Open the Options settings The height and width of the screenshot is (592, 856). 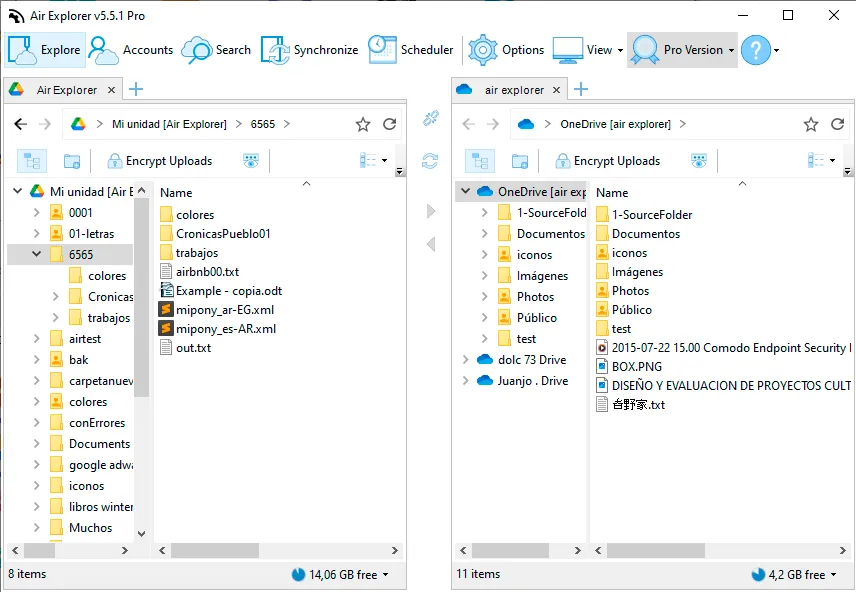coord(506,50)
